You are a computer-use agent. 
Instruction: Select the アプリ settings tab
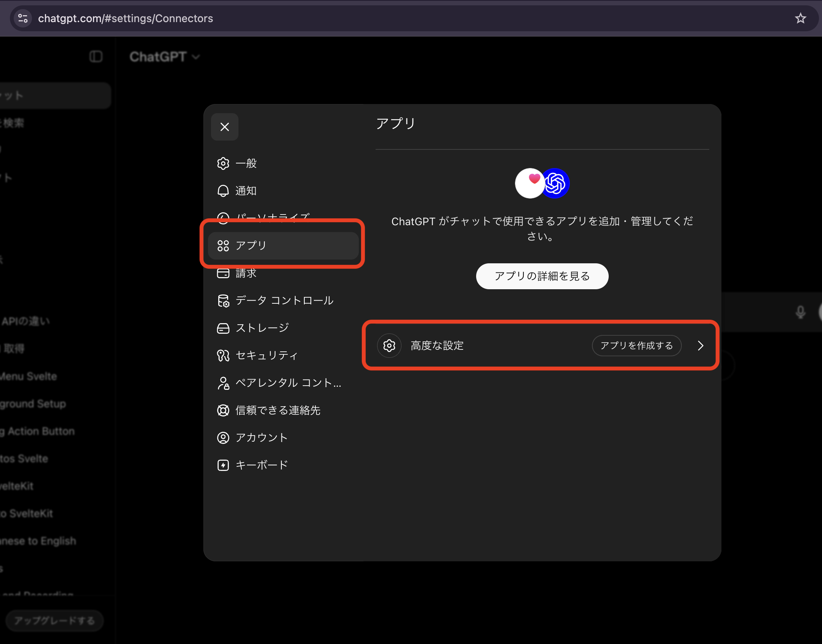click(283, 246)
